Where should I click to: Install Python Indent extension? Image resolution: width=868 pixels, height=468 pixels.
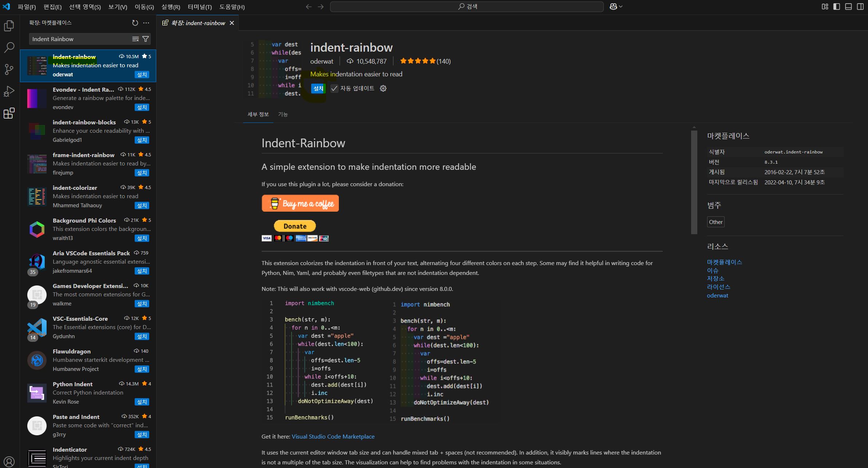(x=142, y=402)
